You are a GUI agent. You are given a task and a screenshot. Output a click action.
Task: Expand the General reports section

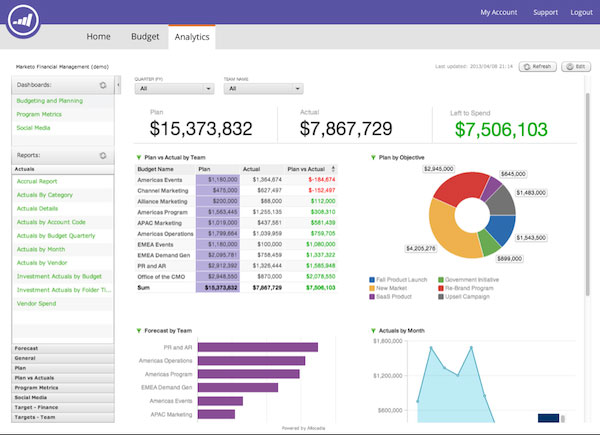coord(63,358)
